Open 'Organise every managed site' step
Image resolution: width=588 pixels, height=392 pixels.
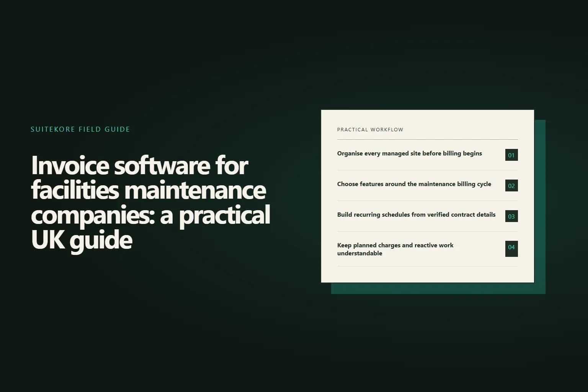coord(427,155)
